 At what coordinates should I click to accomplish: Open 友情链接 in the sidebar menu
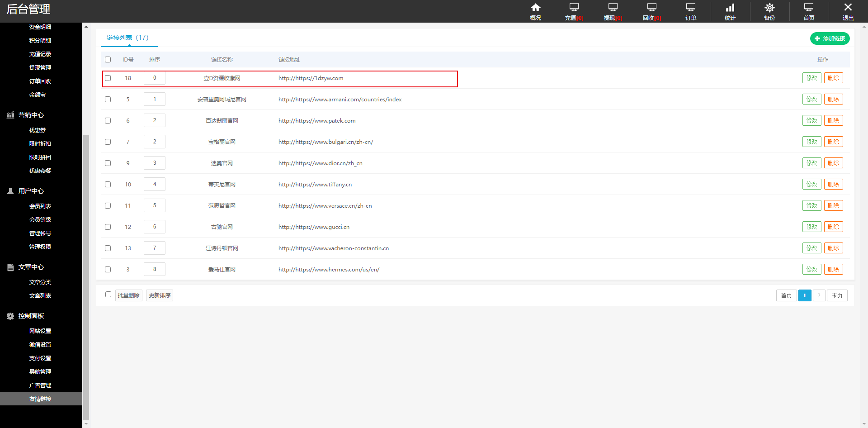(40, 399)
